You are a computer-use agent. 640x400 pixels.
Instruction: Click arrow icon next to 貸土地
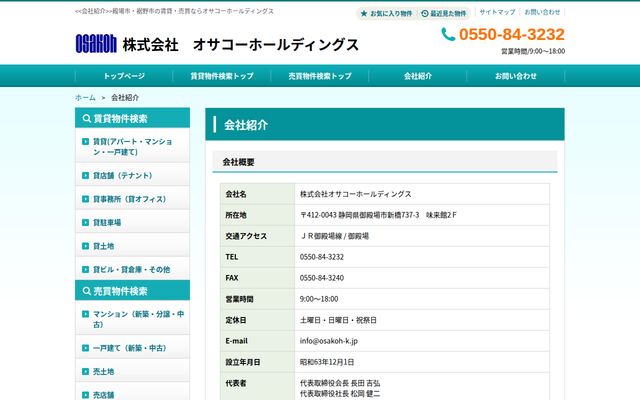[x=85, y=246]
